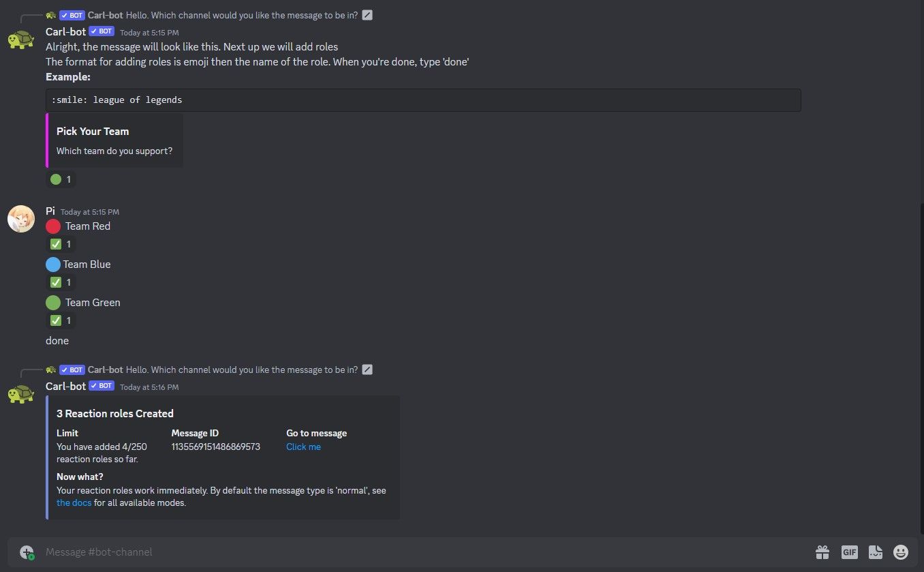924x572 pixels.
Task: Open the emoji picker
Action: pyautogui.click(x=900, y=552)
